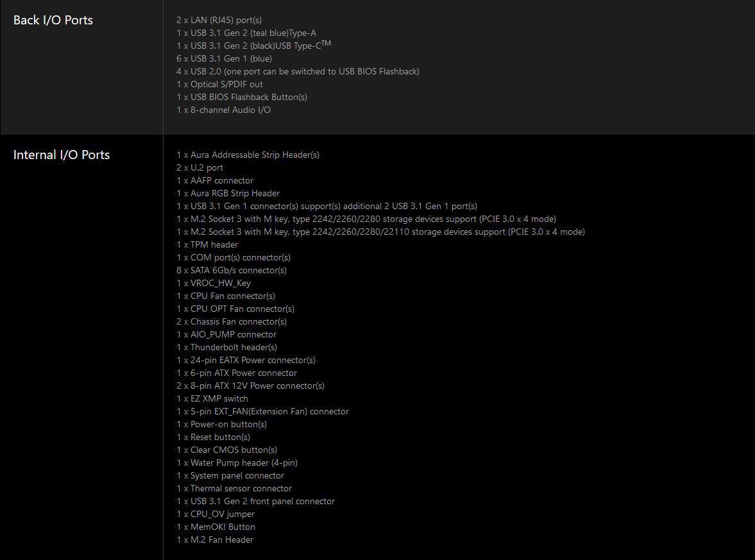Viewport: 755px width, 560px height.
Task: Select the Aura Addressable Strip Header line
Action: [248, 155]
